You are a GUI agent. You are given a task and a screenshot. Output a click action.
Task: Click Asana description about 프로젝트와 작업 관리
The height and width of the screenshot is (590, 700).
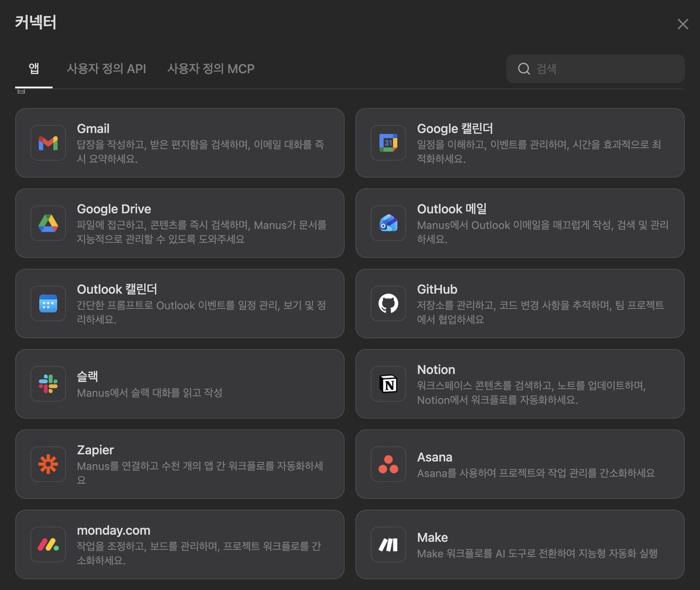click(536, 473)
